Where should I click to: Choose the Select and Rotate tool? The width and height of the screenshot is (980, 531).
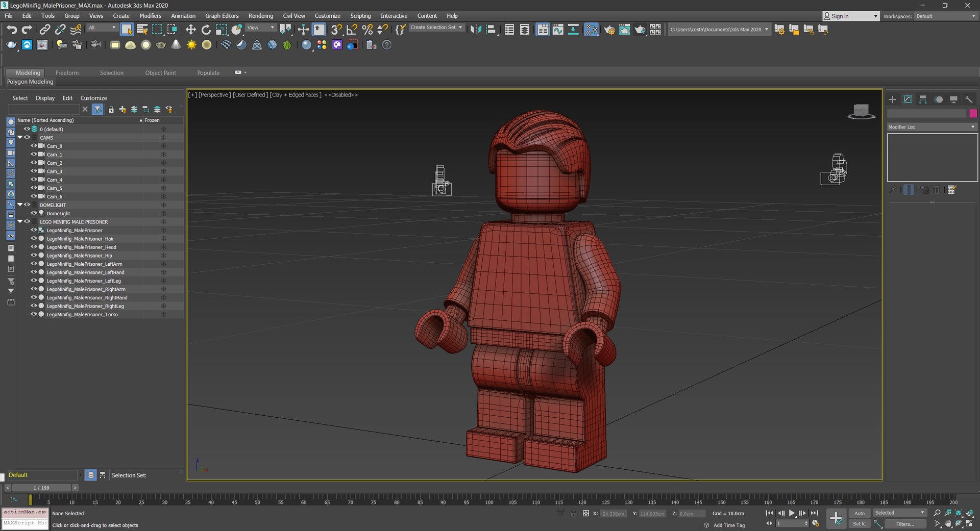pyautogui.click(x=206, y=30)
